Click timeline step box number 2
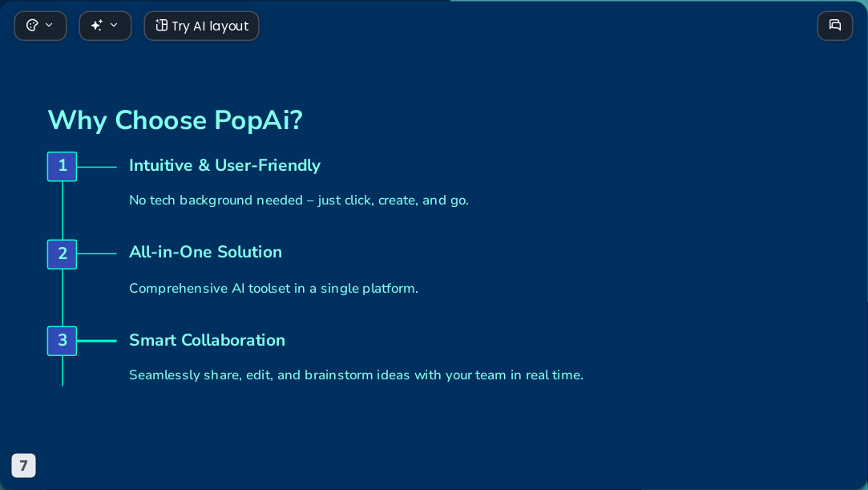 coord(62,254)
